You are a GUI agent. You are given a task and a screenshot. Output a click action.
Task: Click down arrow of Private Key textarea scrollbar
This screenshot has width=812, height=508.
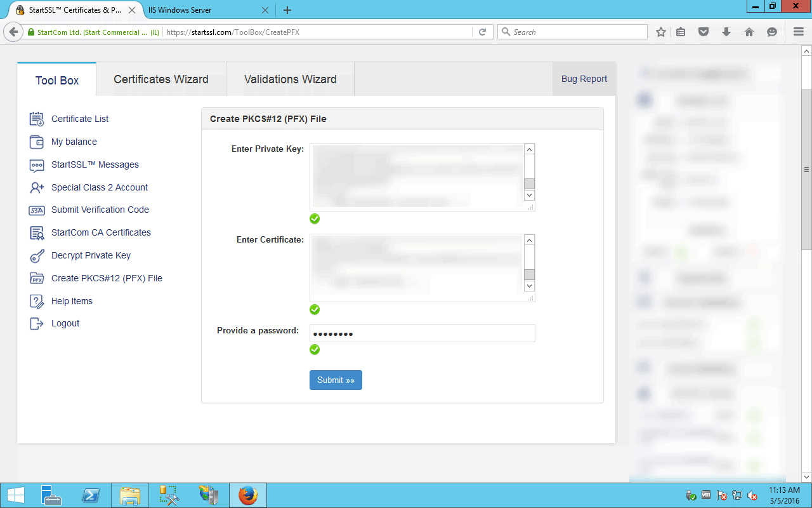click(x=530, y=195)
